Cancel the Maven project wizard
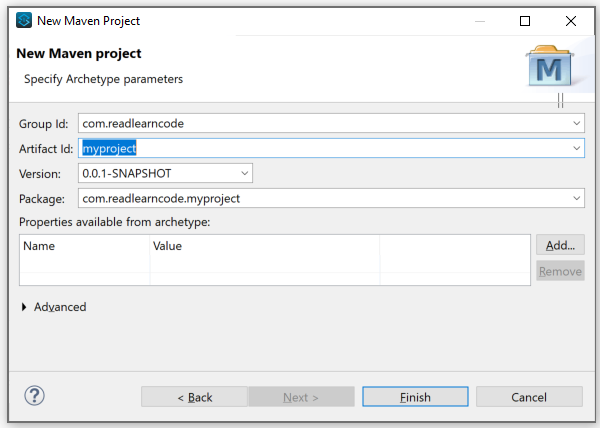600x428 pixels. coord(529,397)
